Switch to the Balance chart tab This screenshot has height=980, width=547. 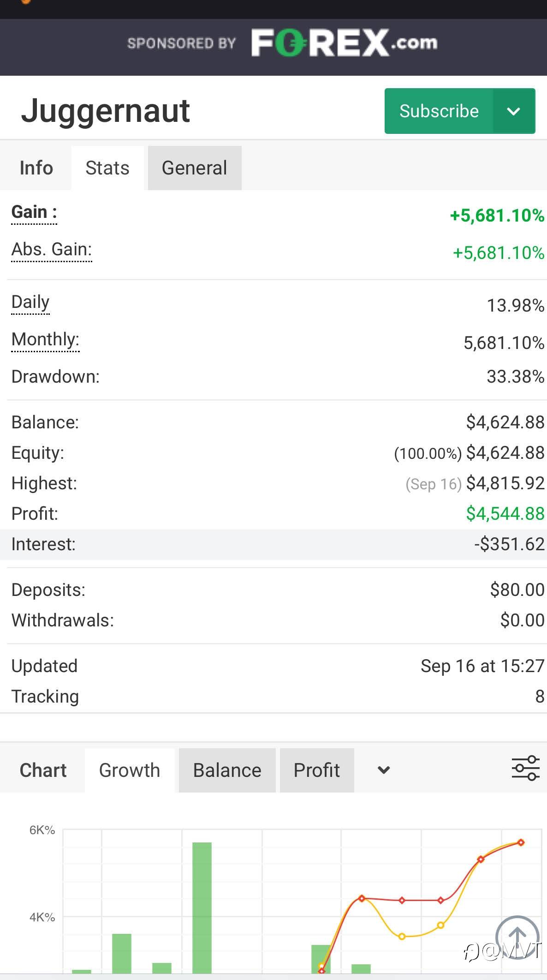pos(227,770)
